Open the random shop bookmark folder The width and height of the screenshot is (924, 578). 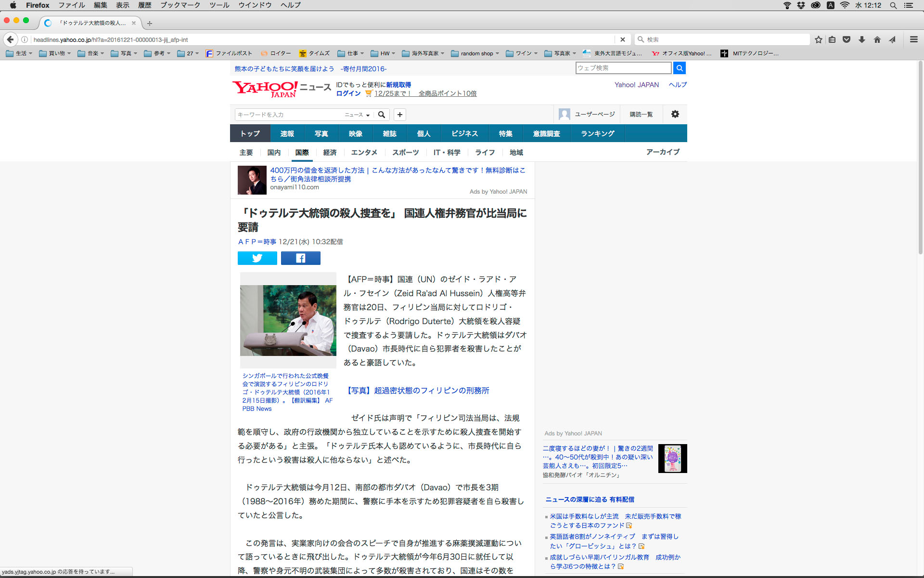475,53
